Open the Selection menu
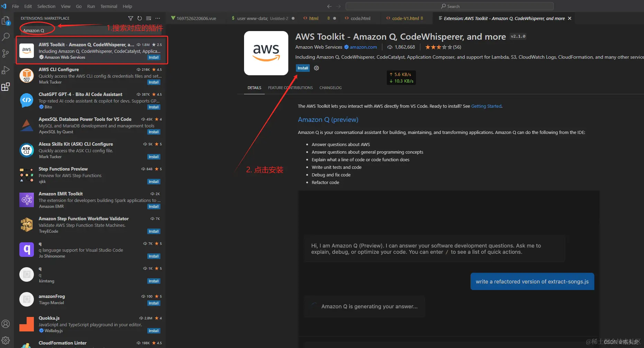 tap(46, 6)
